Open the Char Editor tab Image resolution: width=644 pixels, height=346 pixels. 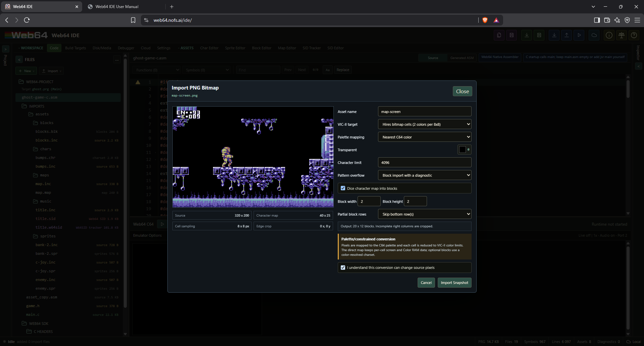[x=209, y=48]
